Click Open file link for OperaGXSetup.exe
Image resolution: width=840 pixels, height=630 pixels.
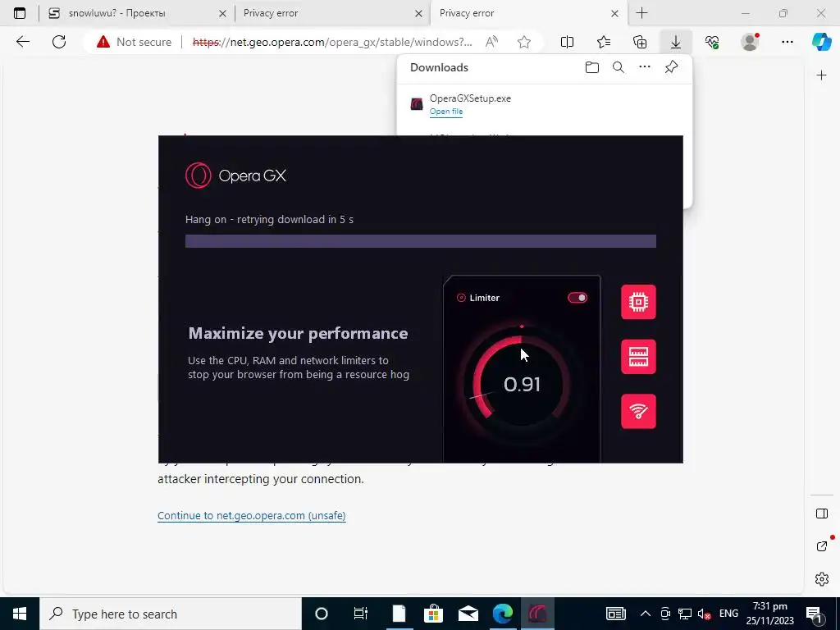point(445,112)
